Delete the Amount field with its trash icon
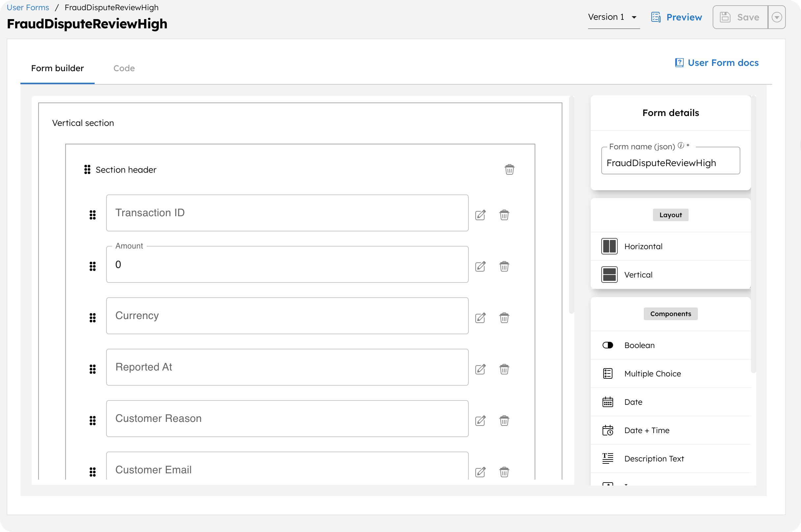 pyautogui.click(x=504, y=266)
